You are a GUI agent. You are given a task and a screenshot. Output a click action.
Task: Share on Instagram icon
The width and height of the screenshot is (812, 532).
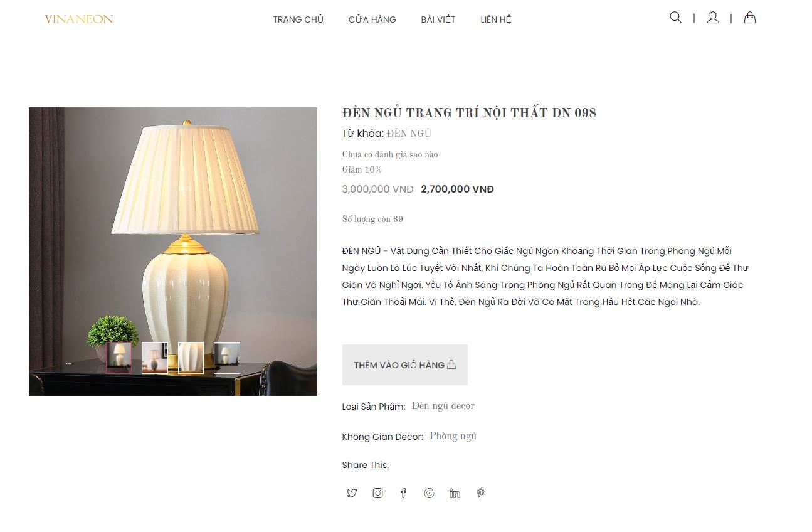377,493
